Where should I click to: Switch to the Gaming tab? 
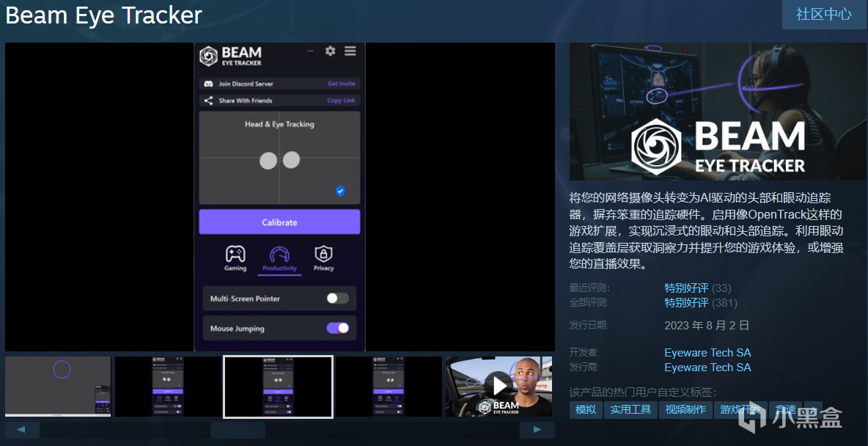(235, 258)
